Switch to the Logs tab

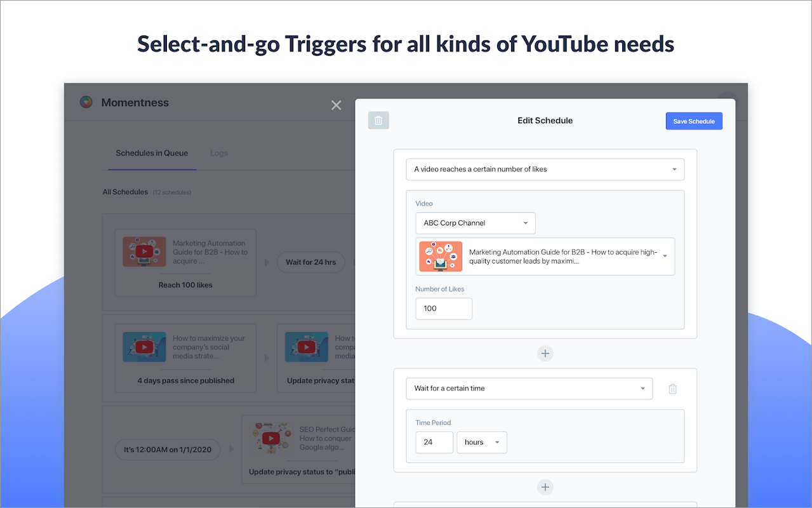219,153
